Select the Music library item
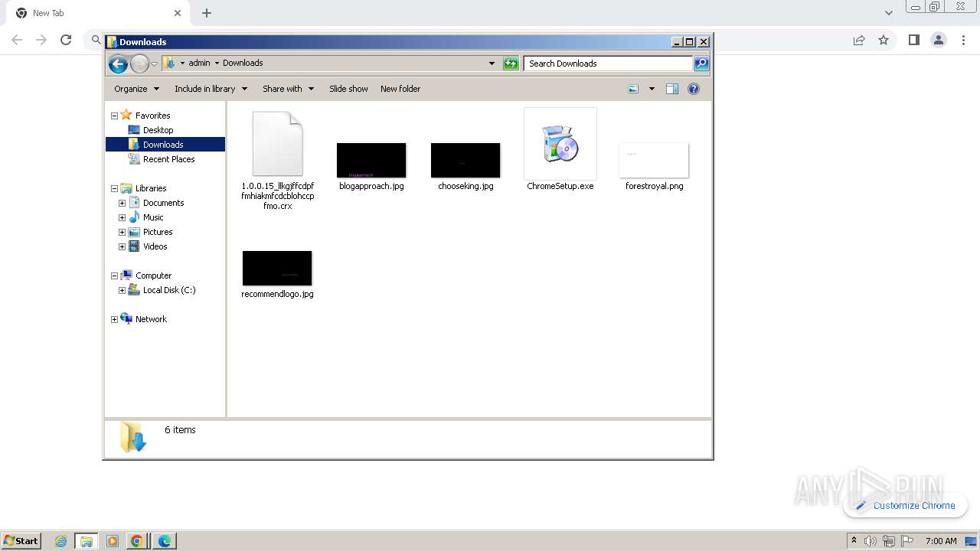Image resolution: width=980 pixels, height=551 pixels. coord(152,217)
